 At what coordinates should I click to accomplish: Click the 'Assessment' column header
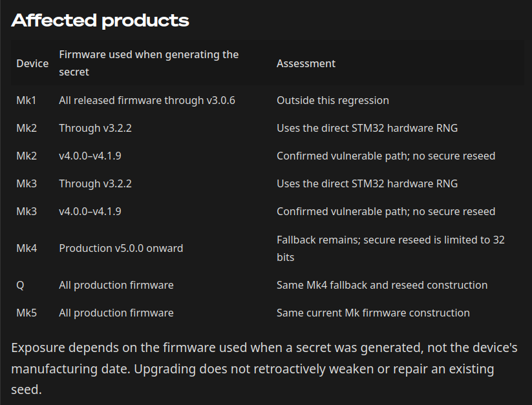[306, 63]
